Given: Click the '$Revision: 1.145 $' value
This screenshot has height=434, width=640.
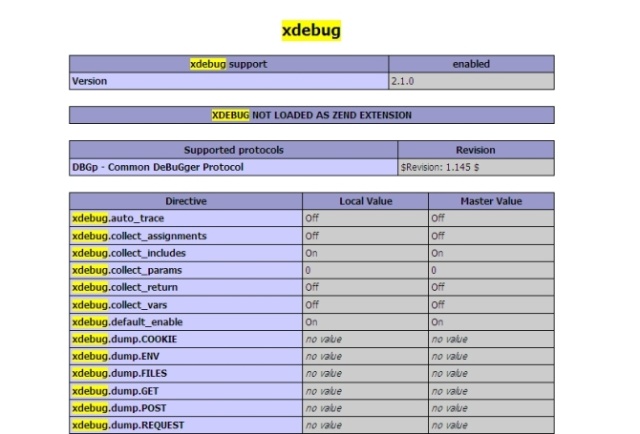Looking at the screenshot, I should [x=476, y=167].
